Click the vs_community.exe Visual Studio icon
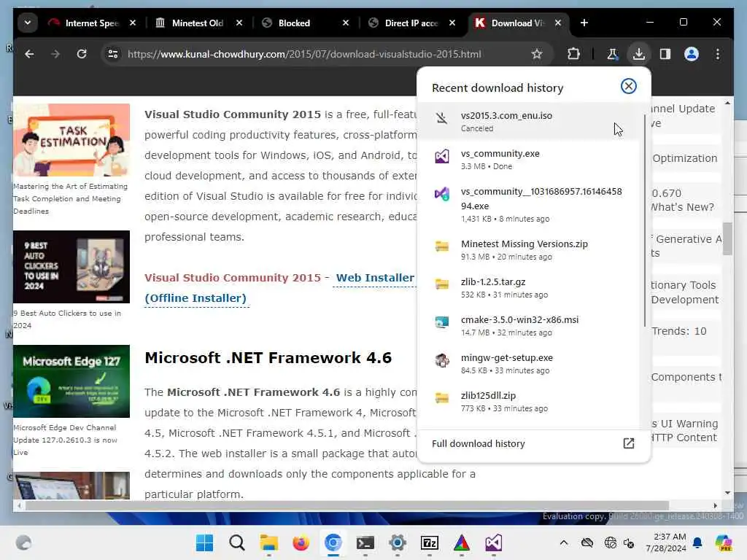This screenshot has width=747, height=560. (442, 156)
